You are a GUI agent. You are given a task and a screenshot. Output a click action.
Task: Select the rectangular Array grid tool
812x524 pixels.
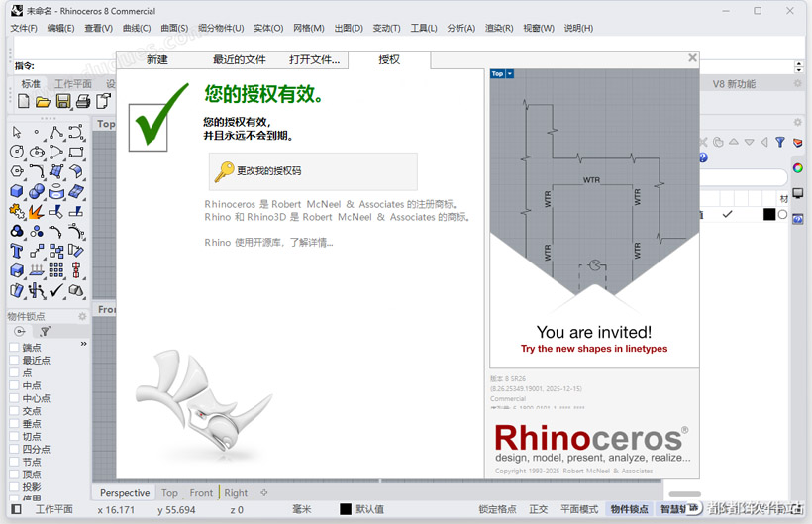(x=55, y=270)
